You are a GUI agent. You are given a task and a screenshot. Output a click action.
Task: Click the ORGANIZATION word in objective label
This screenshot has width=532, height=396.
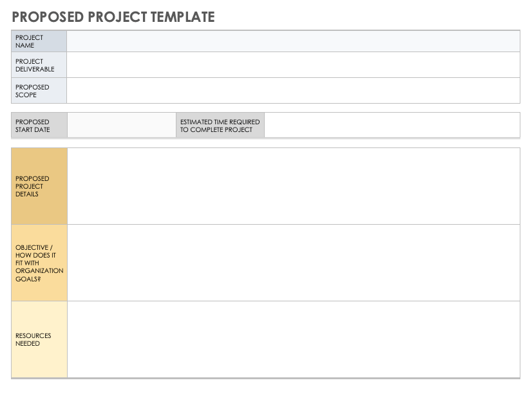click(x=39, y=271)
